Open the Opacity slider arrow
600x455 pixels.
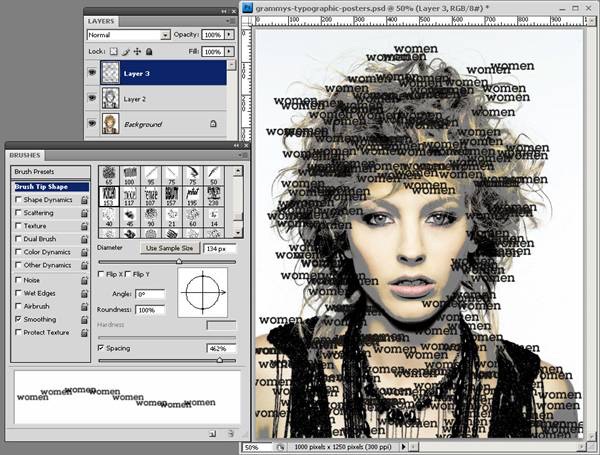coord(230,35)
